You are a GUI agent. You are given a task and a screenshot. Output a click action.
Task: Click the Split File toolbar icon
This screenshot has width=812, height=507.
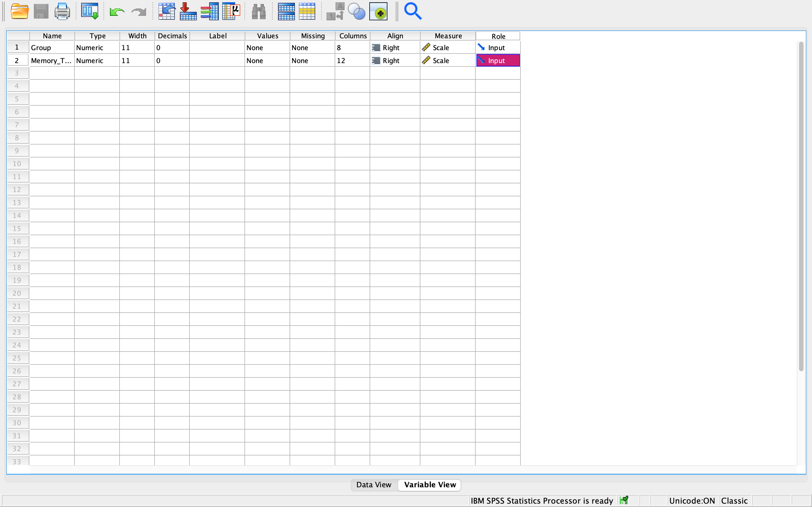pos(286,12)
